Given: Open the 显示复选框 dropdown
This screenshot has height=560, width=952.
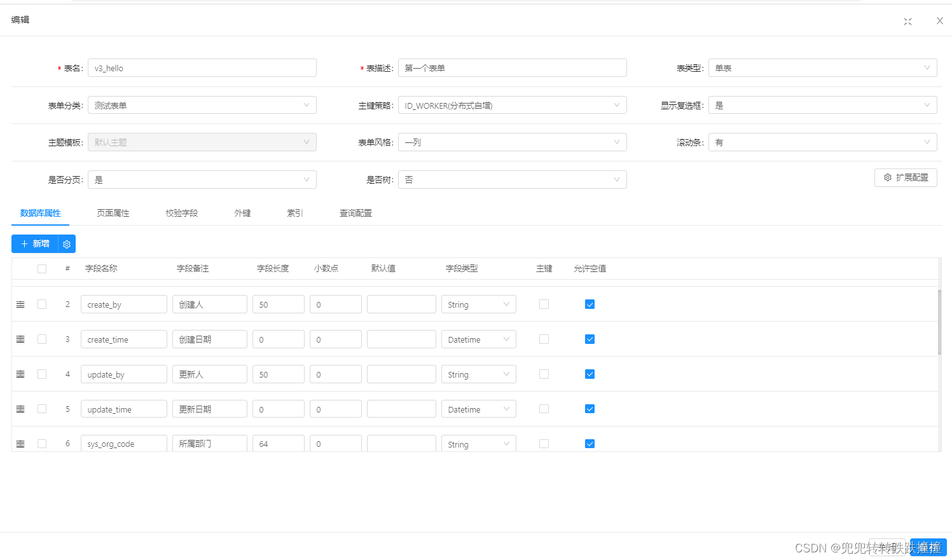Looking at the screenshot, I should click(822, 106).
